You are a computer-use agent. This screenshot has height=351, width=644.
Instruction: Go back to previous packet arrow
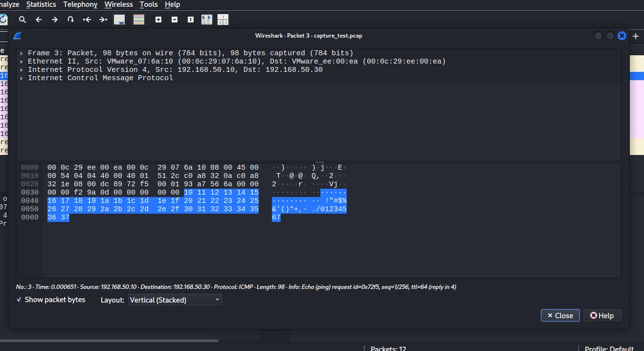coord(39,20)
